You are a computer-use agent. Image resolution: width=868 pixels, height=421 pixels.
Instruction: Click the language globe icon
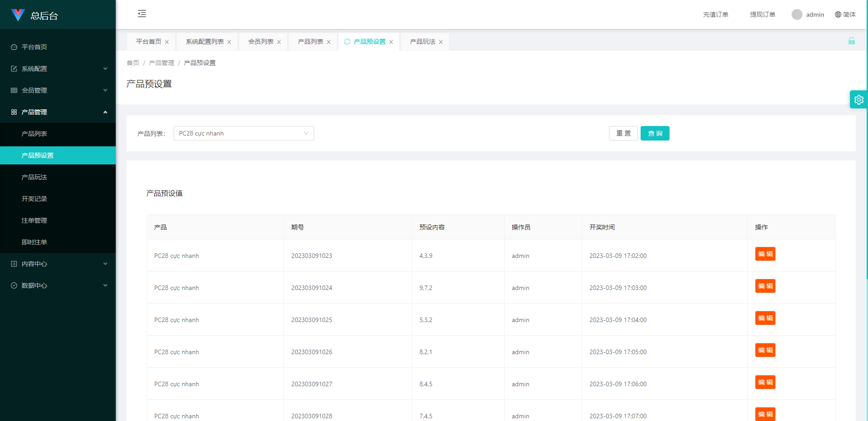[x=838, y=14]
